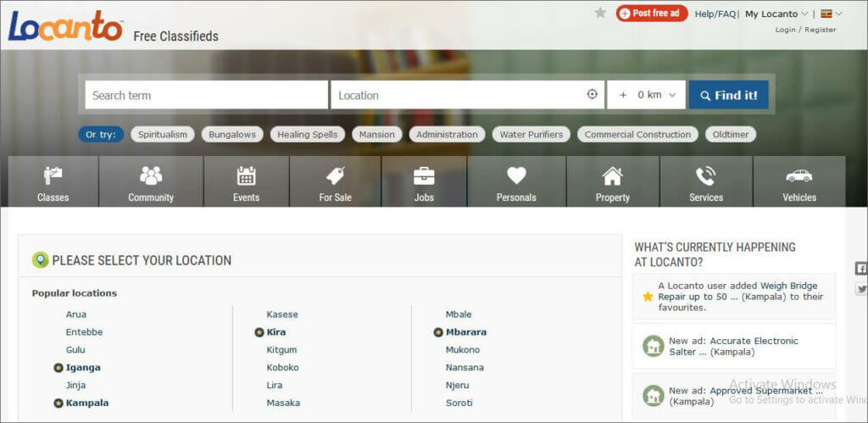Screen dimensions: 868x423
Task: Open the country flag dropdown
Action: pyautogui.click(x=831, y=14)
